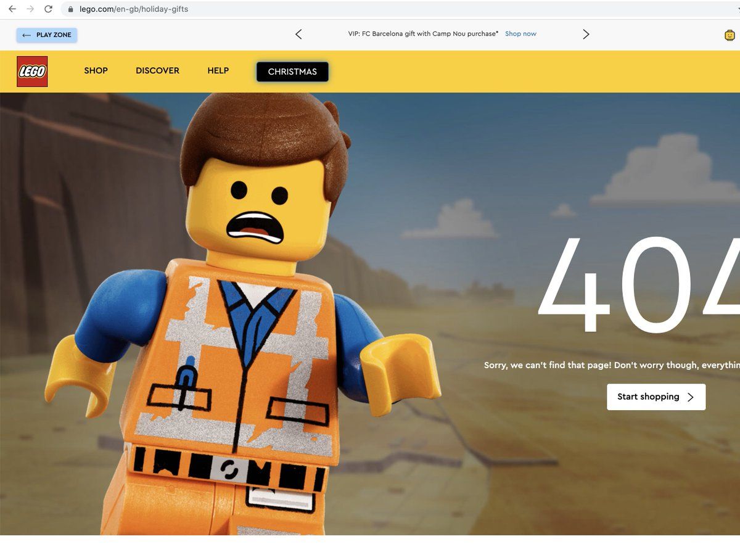
Task: Expand the SHOP menu
Action: tap(96, 71)
